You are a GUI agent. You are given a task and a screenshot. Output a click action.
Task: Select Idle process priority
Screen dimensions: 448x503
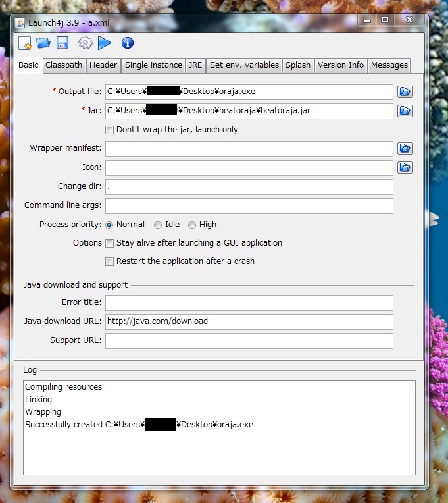[158, 225]
